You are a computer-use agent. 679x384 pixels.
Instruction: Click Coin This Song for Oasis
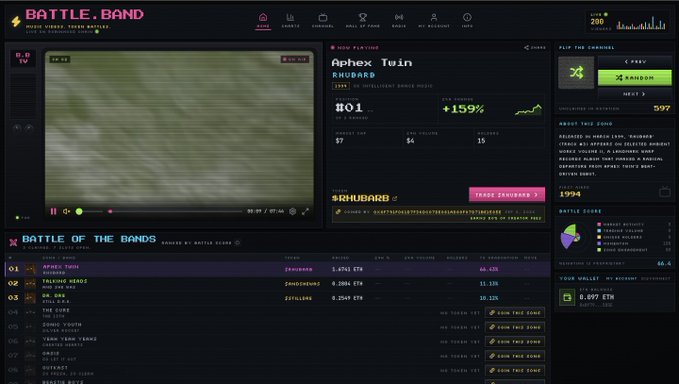(515, 356)
